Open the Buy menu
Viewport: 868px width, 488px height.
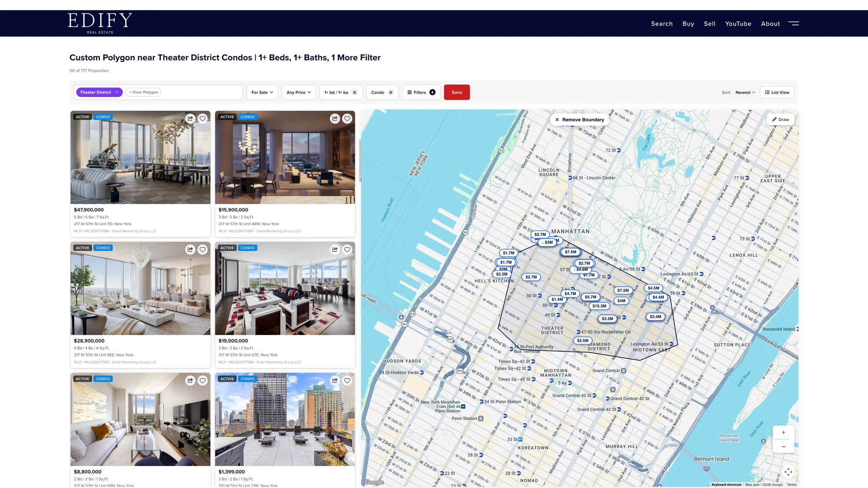click(688, 24)
